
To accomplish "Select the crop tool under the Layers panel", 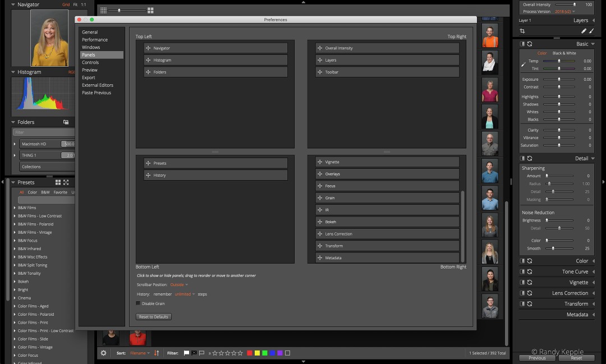I will pyautogui.click(x=522, y=31).
